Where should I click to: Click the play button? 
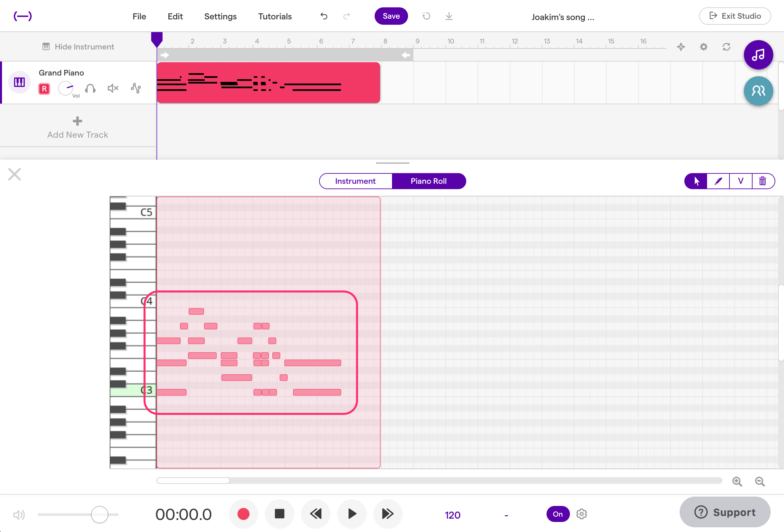point(352,514)
